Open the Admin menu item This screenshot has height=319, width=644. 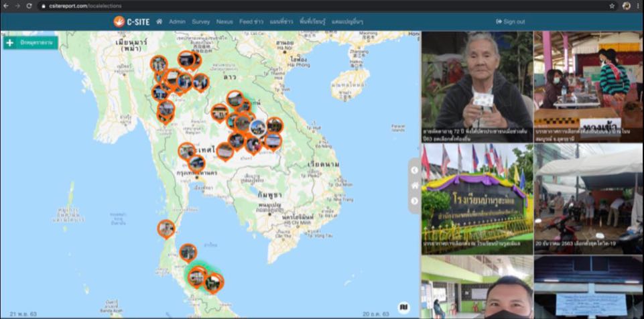(177, 21)
